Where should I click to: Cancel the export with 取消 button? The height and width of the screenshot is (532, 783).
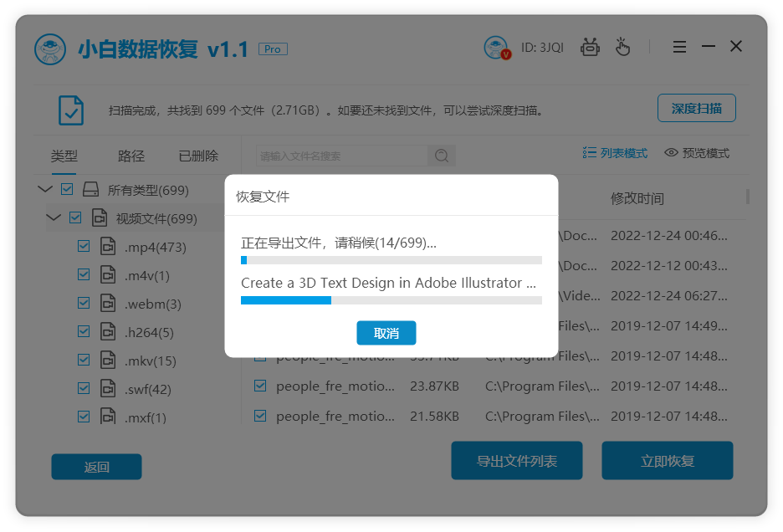(386, 333)
